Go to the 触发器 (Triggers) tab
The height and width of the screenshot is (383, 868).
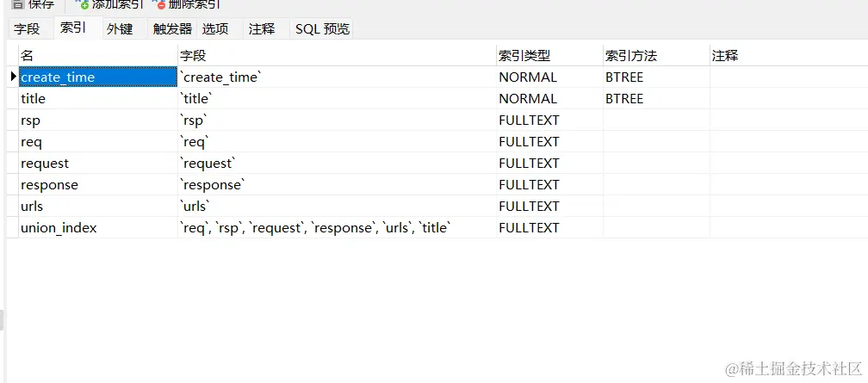[172, 28]
